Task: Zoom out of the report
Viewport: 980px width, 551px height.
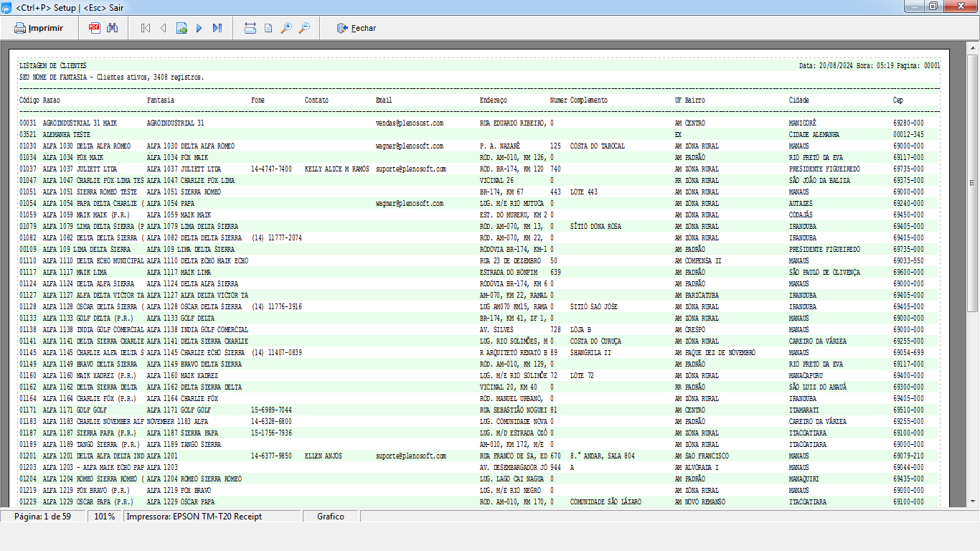Action: [304, 28]
